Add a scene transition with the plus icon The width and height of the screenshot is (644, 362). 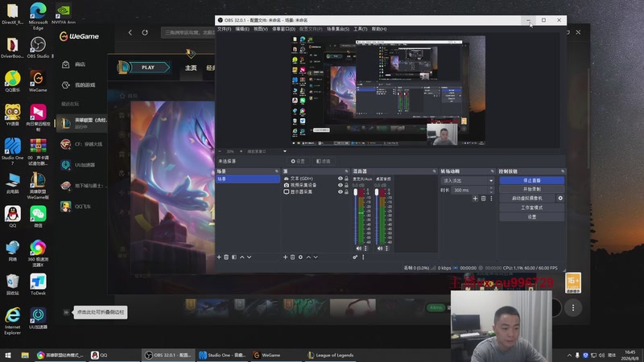[x=475, y=198]
